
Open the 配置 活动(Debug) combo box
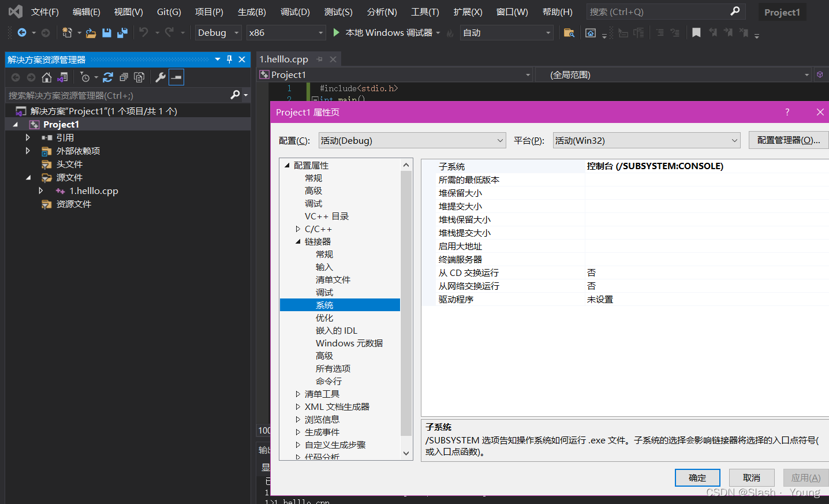click(412, 140)
